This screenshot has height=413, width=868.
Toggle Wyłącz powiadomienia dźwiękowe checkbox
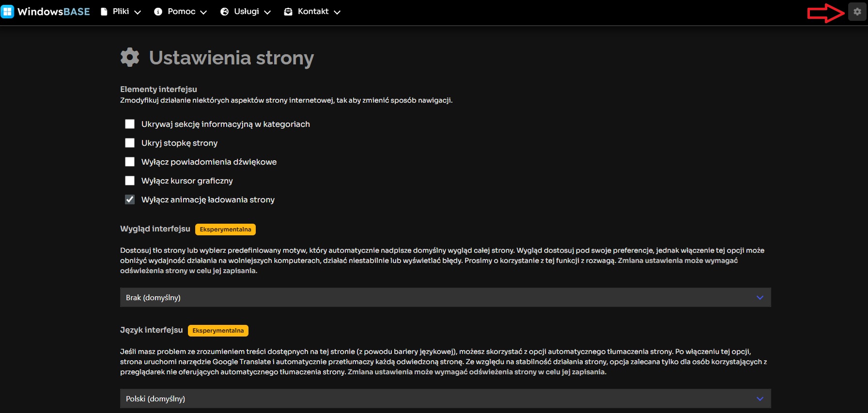point(130,162)
